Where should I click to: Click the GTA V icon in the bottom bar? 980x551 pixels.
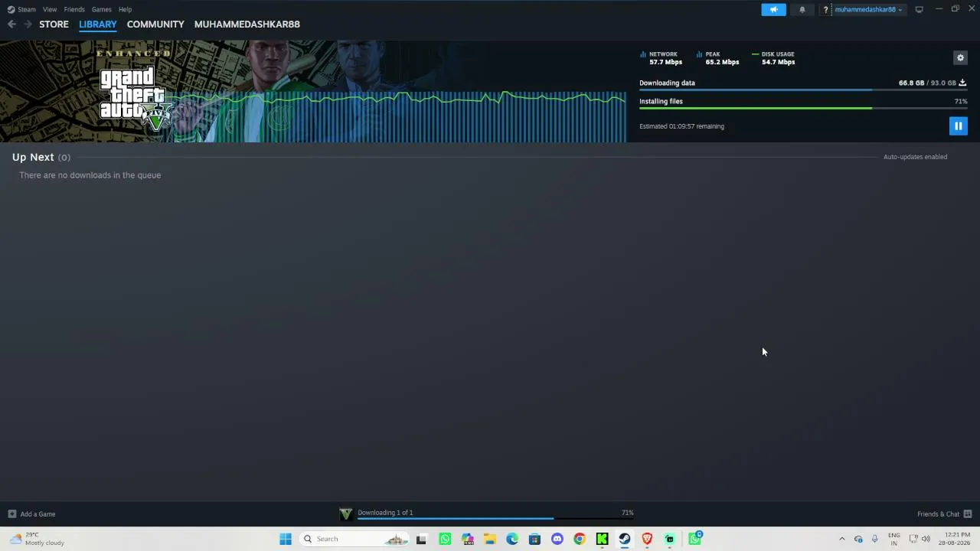[x=345, y=514]
